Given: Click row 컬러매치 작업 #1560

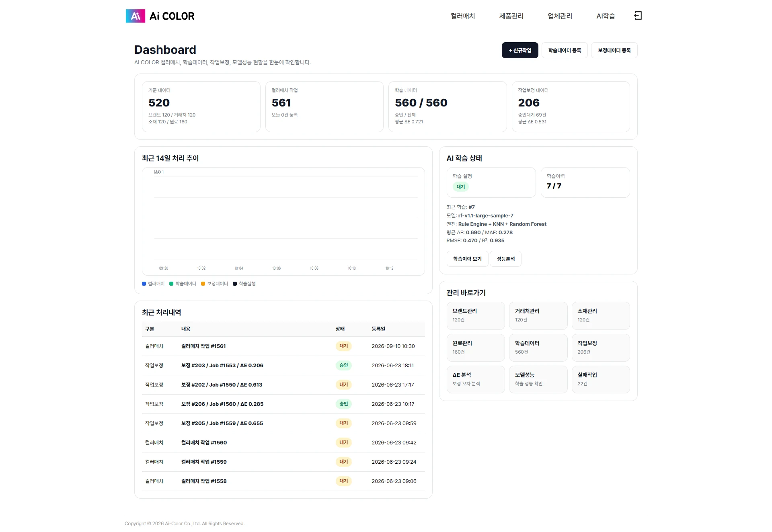Looking at the screenshot, I should pos(283,443).
